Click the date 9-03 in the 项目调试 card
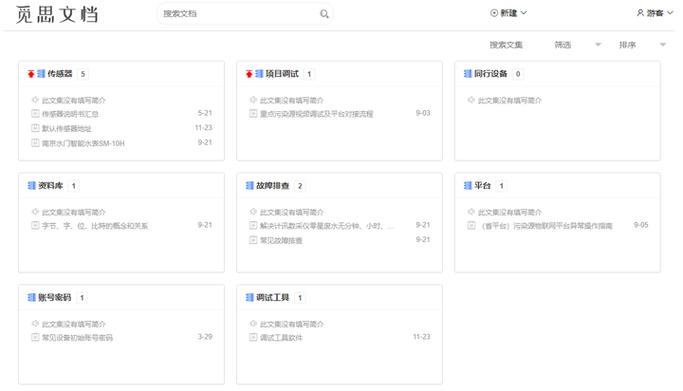The image size is (683, 391). click(423, 113)
